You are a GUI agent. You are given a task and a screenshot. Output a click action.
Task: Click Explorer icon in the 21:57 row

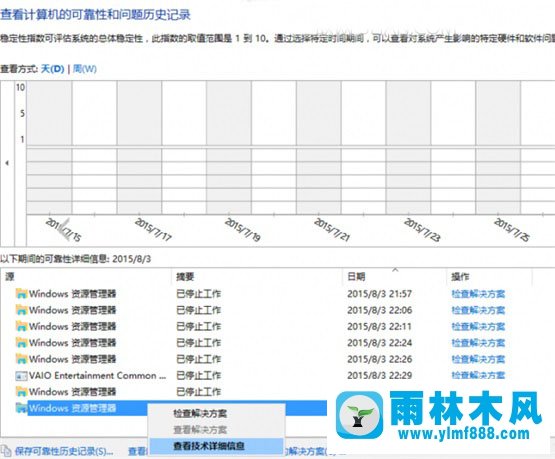21,294
